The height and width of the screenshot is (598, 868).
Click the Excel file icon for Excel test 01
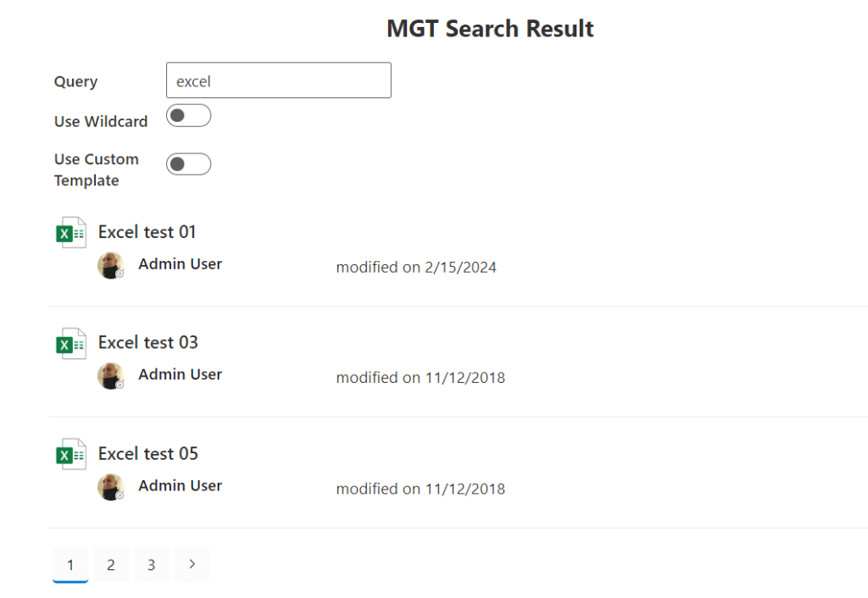tap(71, 233)
